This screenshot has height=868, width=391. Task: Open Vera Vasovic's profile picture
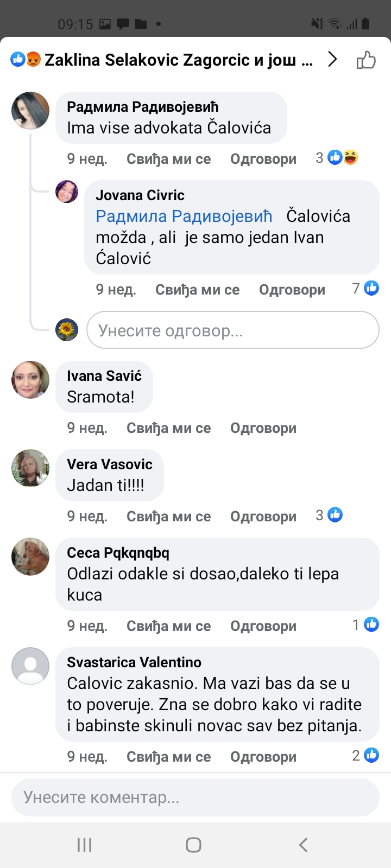30,468
